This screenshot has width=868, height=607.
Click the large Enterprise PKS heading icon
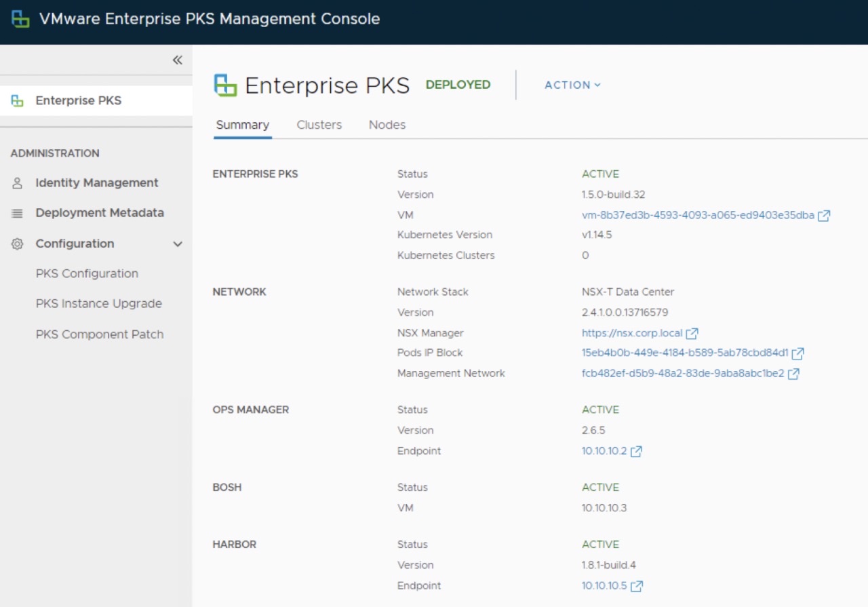(x=226, y=85)
